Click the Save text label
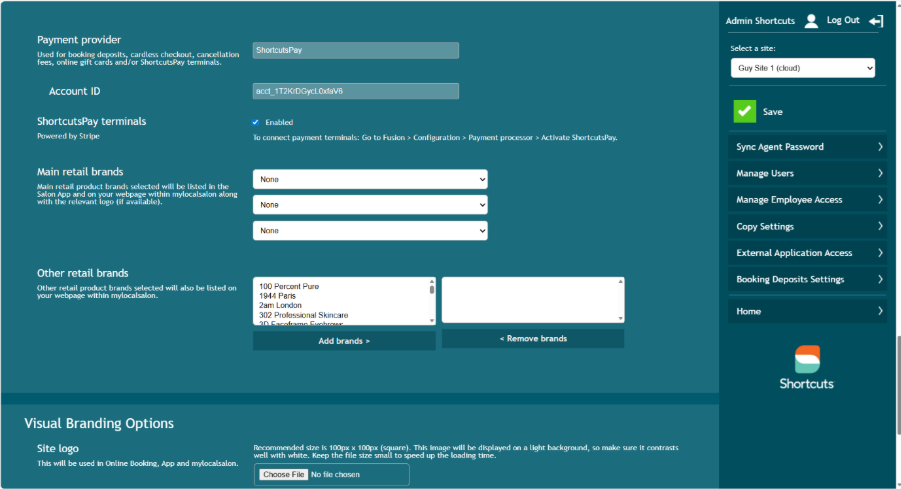Screen dimensions: 901x489 coord(772,112)
